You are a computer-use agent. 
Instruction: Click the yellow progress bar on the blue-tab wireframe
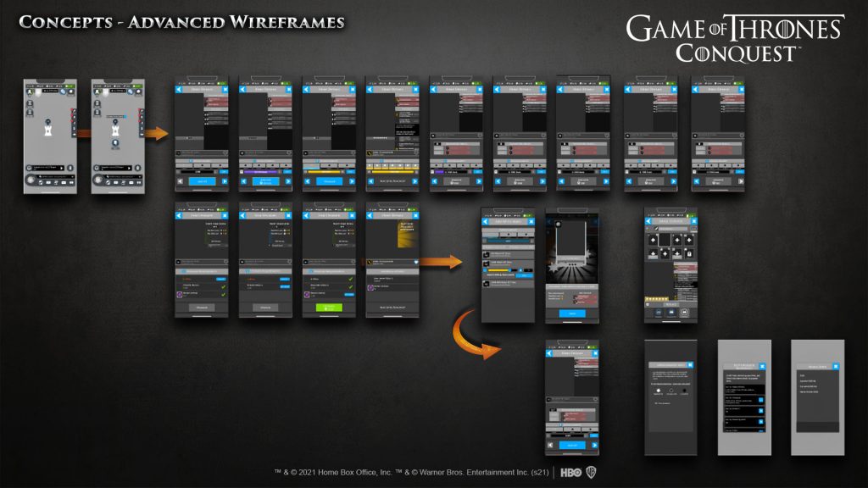[325, 171]
